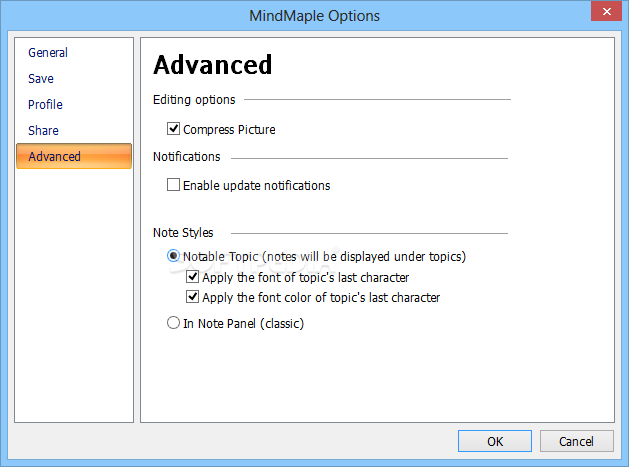Go to the Profile options page
Screen dimensions: 629x467
(45, 105)
